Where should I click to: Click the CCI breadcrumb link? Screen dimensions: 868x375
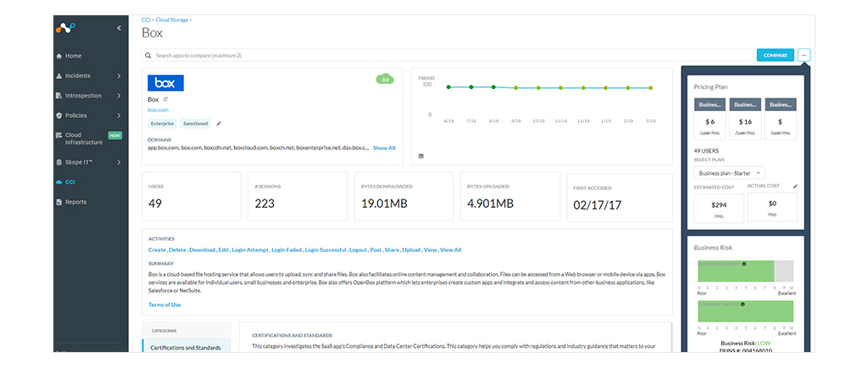(x=146, y=20)
